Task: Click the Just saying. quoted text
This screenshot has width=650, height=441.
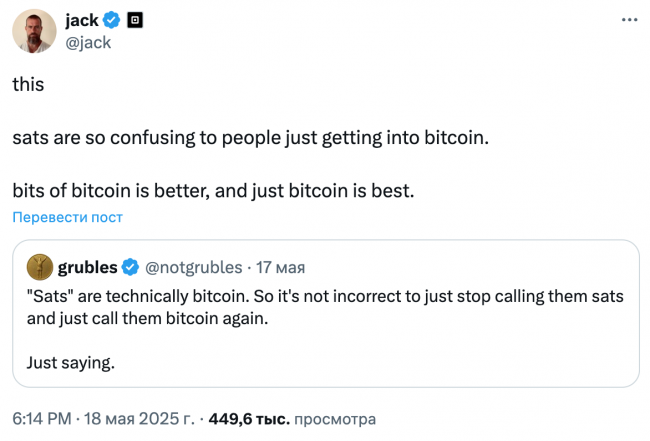Action: point(70,363)
